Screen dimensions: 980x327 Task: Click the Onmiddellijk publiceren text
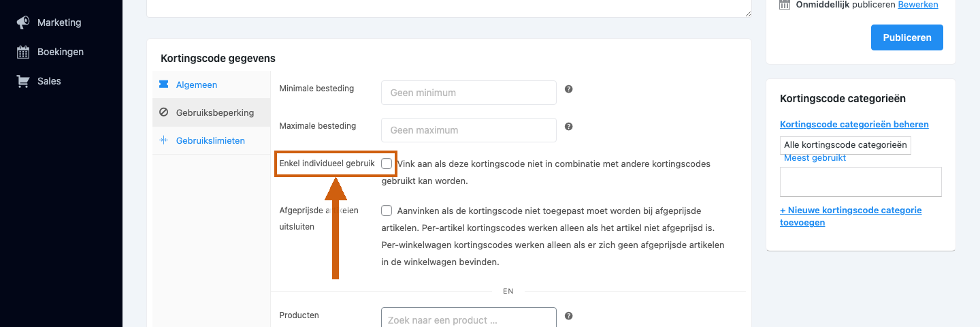point(845,5)
